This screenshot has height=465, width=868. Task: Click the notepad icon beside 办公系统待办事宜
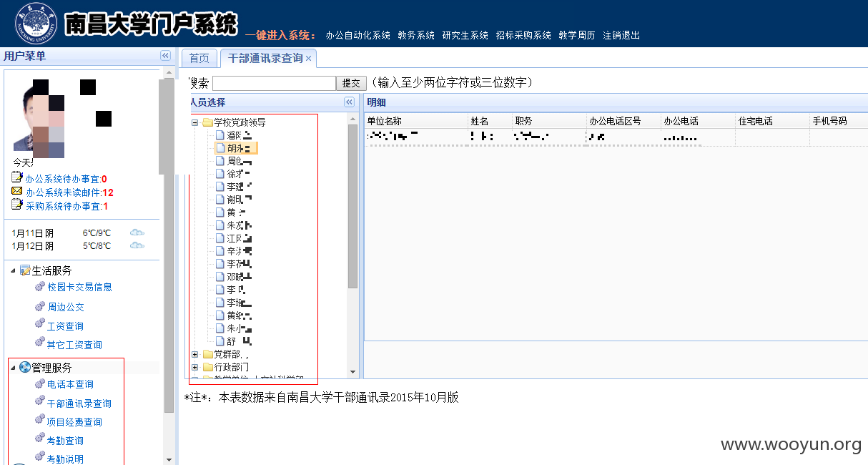point(17,177)
